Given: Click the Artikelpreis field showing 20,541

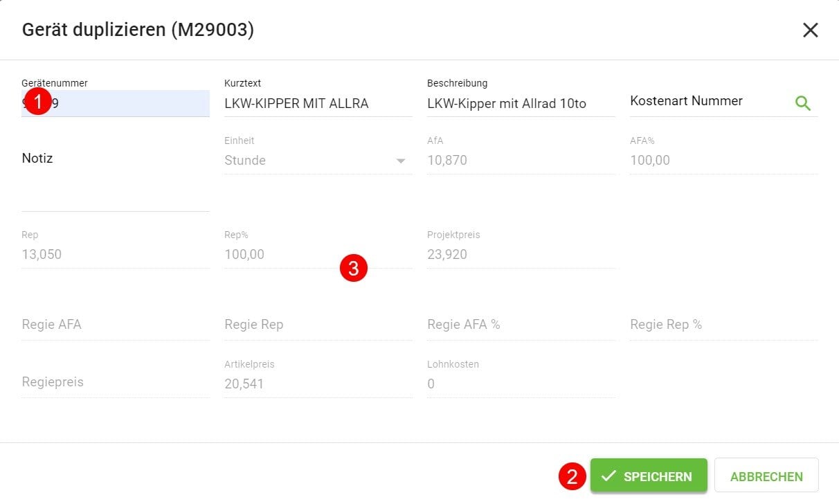Looking at the screenshot, I should tap(317, 384).
